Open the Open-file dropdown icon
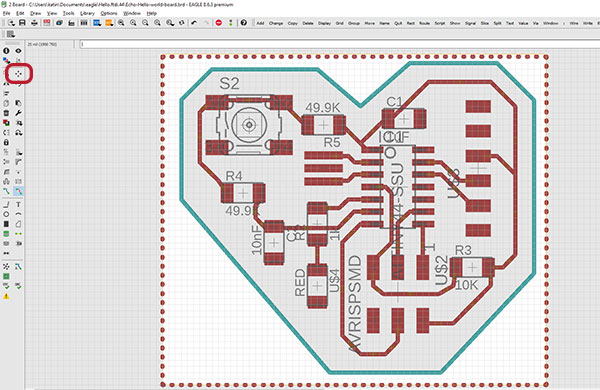This screenshot has width=600, height=390. [11, 23]
